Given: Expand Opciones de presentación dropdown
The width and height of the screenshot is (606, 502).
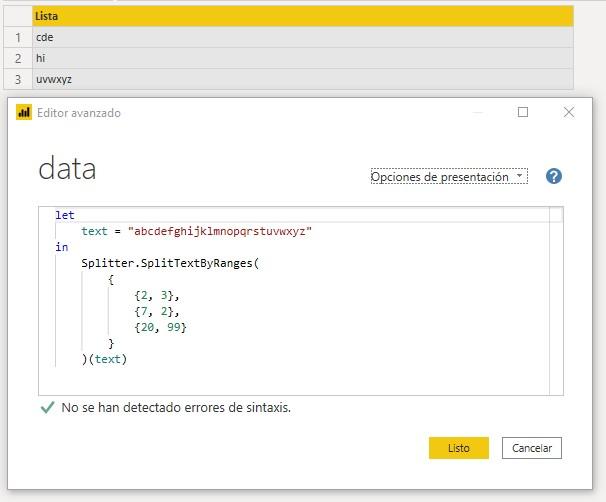Looking at the screenshot, I should pyautogui.click(x=449, y=176).
